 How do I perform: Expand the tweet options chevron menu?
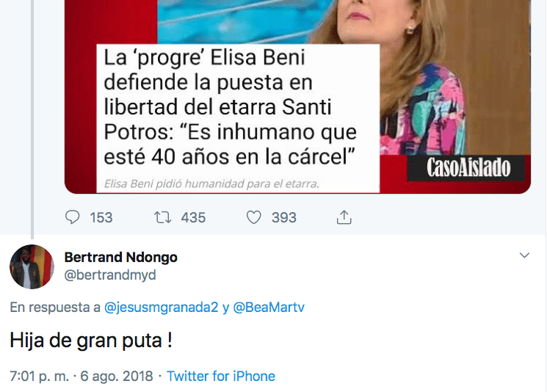coord(524,255)
